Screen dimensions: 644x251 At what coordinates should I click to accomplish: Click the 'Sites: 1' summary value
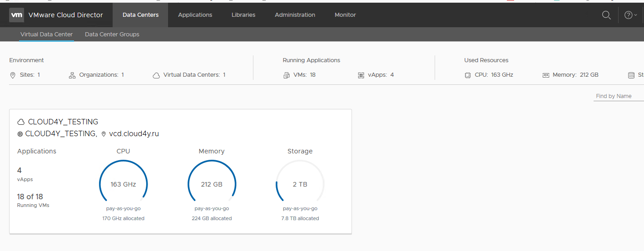tap(30, 74)
